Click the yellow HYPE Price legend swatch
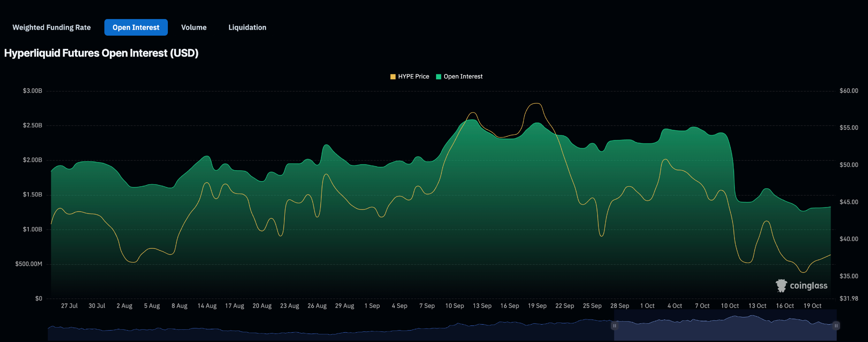Image resolution: width=868 pixels, height=342 pixels. tap(393, 77)
